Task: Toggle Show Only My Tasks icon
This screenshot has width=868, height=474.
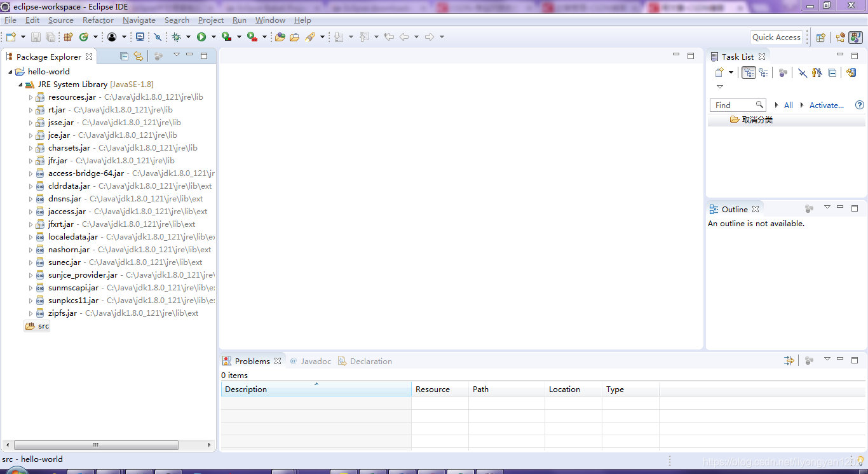Action: [817, 72]
